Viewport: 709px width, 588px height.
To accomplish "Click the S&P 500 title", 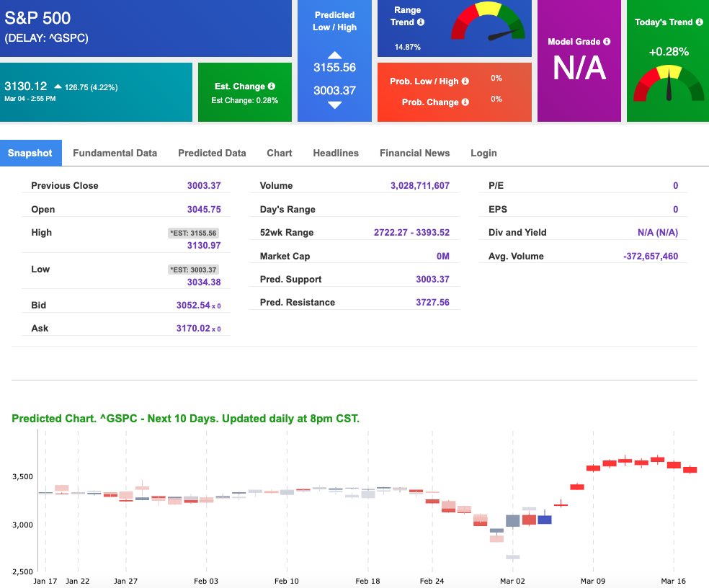I will (37, 18).
